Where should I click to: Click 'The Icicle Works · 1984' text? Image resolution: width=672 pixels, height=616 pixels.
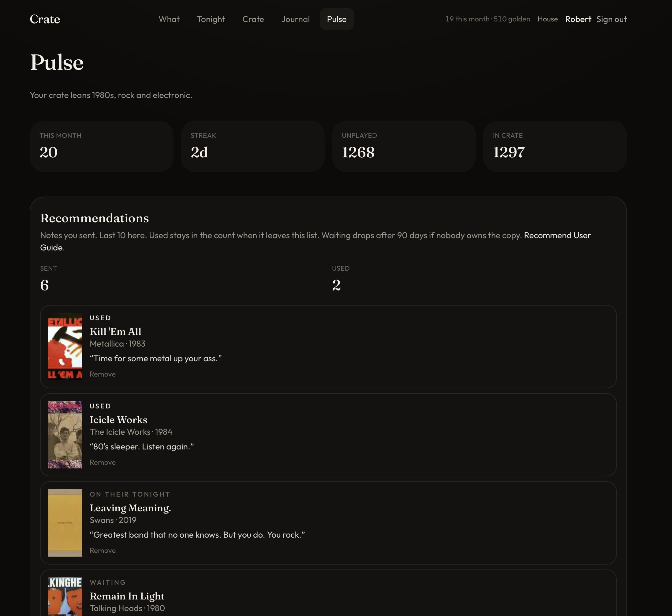(131, 432)
